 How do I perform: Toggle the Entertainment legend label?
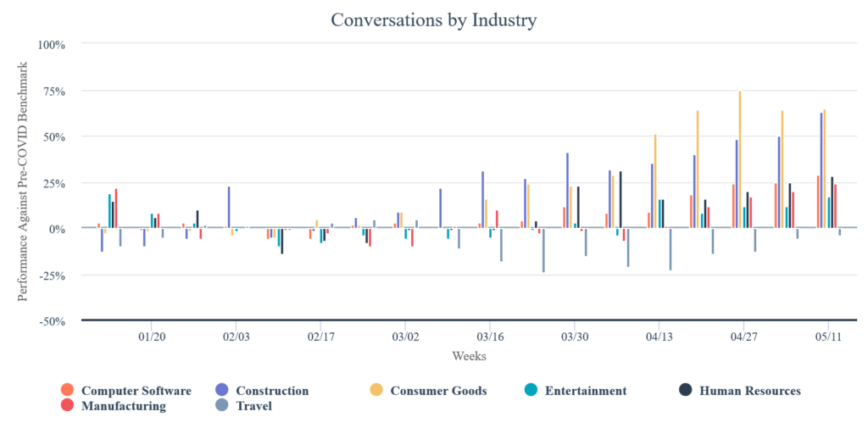pos(586,391)
